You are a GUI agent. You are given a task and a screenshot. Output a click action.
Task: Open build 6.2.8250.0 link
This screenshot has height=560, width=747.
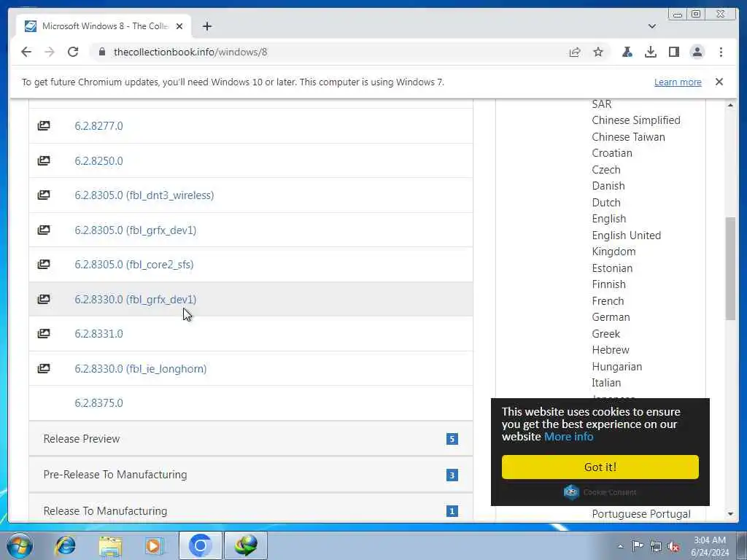[98, 160]
